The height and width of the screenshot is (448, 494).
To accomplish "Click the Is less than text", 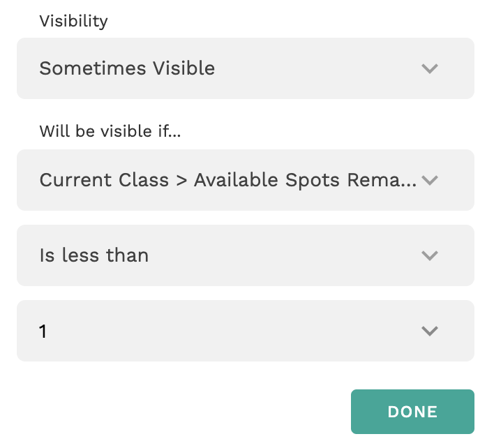I will pyautogui.click(x=94, y=255).
